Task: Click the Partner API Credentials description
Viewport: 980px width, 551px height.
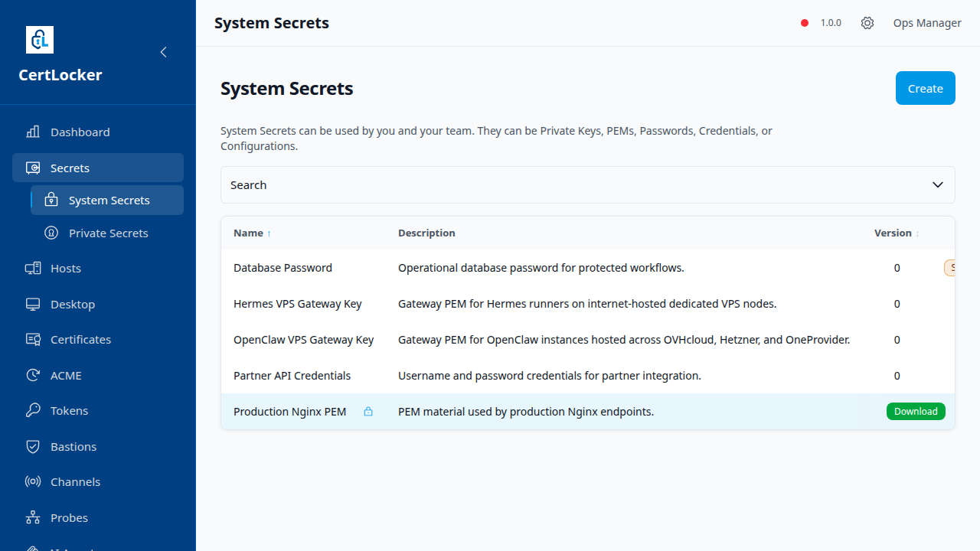Action: tap(550, 376)
